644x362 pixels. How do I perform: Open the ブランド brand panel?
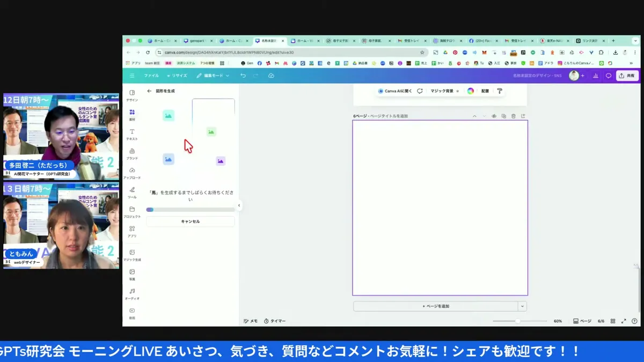(132, 154)
